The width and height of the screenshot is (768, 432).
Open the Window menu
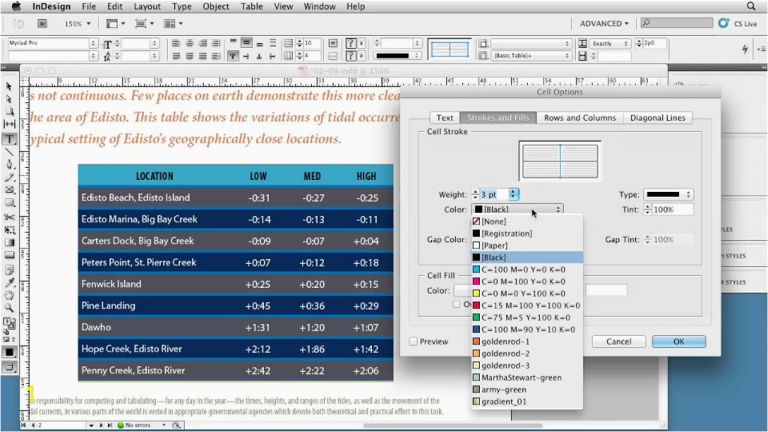(x=319, y=6)
